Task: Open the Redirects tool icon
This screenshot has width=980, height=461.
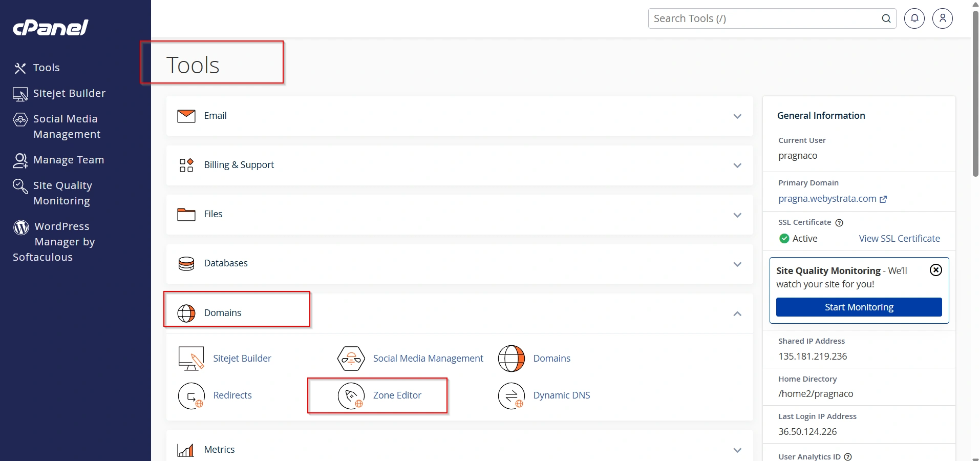Action: click(x=191, y=396)
